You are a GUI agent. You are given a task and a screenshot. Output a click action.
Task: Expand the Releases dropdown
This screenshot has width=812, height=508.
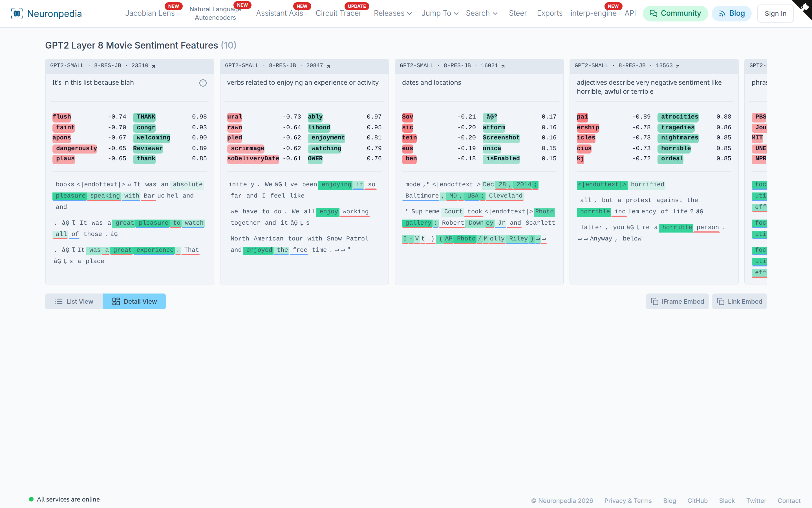[x=392, y=14]
